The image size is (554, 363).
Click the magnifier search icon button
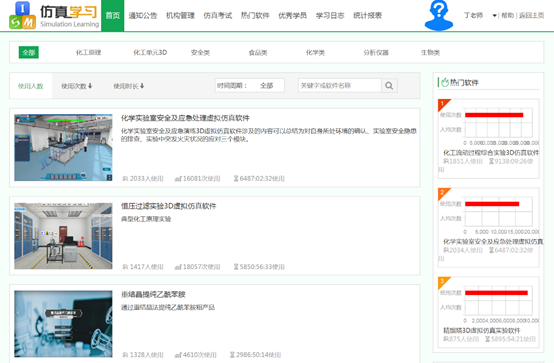[x=389, y=86]
